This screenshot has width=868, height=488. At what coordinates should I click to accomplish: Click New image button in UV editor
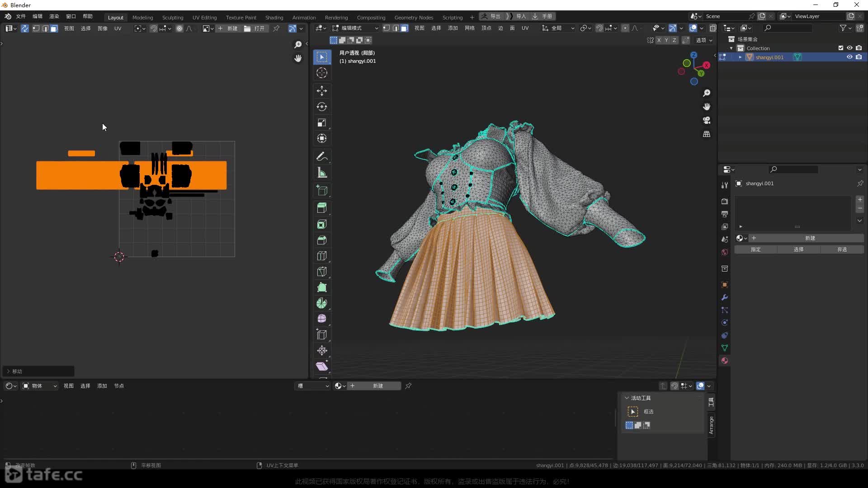point(227,28)
